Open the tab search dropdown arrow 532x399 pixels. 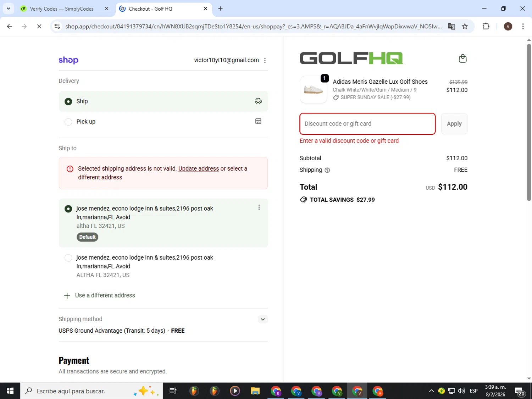[x=8, y=9]
